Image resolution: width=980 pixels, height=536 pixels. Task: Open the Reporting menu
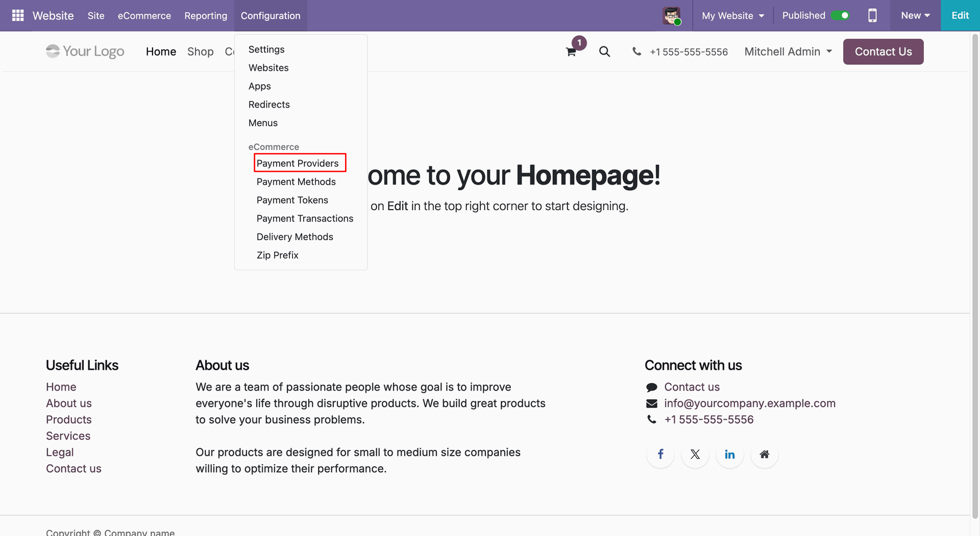pyautogui.click(x=206, y=15)
